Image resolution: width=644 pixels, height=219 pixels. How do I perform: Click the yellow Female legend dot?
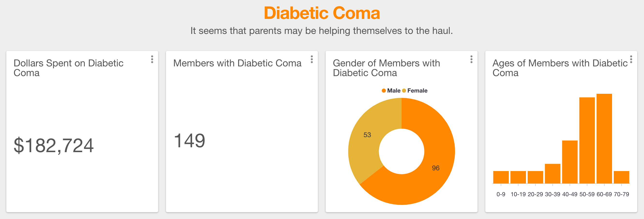tap(404, 91)
